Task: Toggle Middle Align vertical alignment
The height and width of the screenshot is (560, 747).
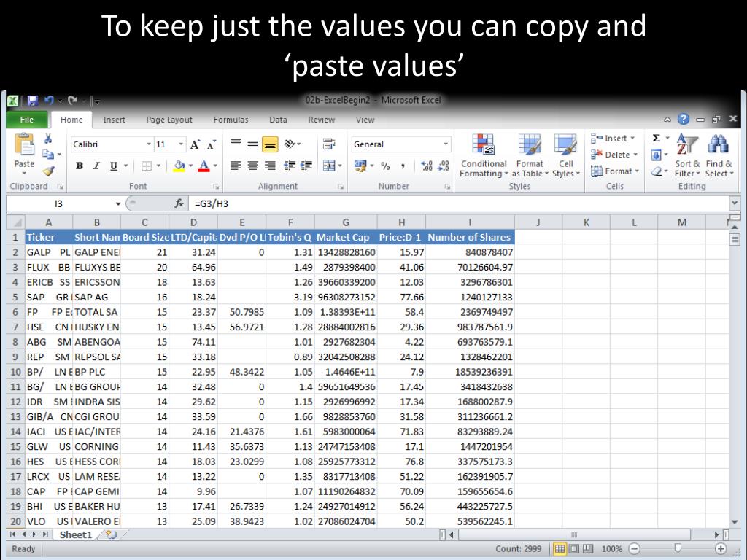Action: [252, 144]
